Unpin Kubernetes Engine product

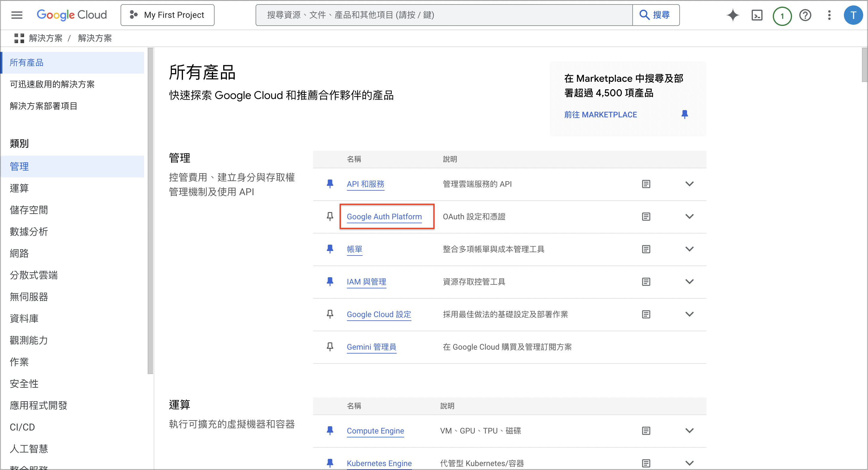pos(330,463)
